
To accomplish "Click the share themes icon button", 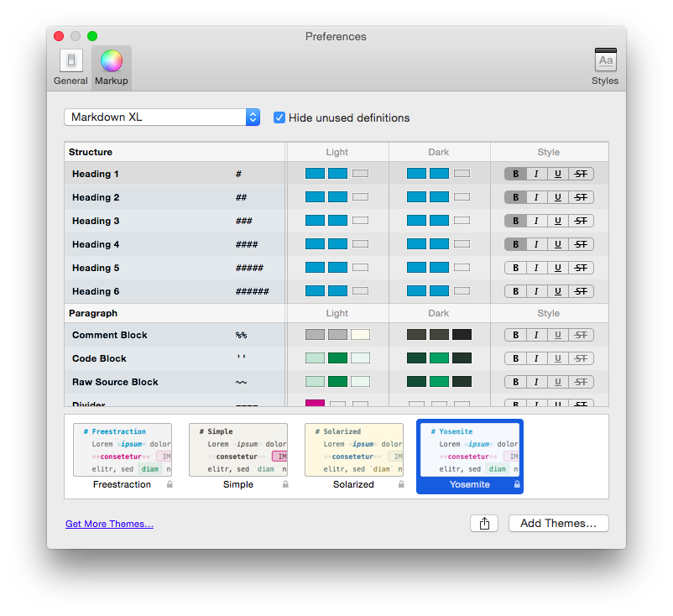I will (484, 523).
